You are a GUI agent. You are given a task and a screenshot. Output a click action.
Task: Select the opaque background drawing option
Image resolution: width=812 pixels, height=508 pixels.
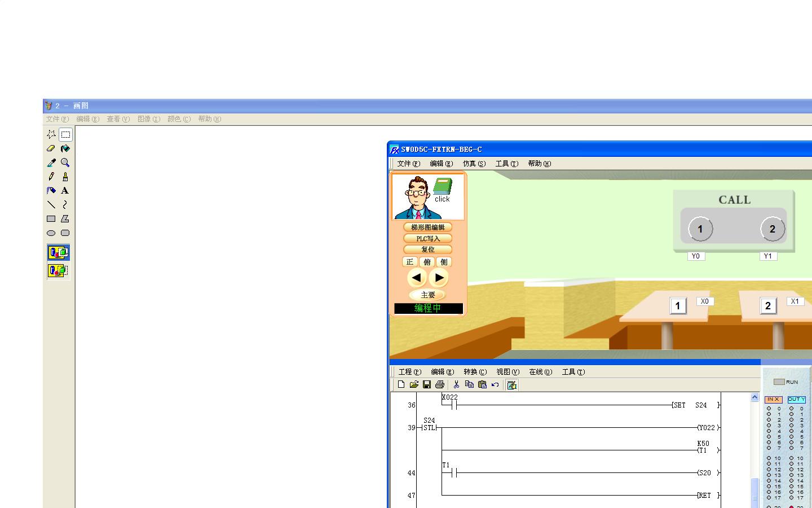59,252
